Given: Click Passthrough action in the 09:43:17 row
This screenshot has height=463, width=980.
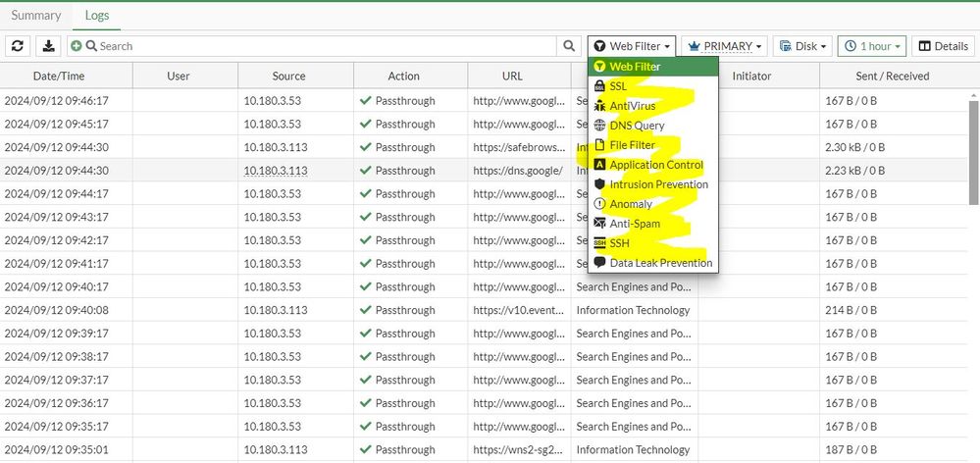Looking at the screenshot, I should pos(405,217).
